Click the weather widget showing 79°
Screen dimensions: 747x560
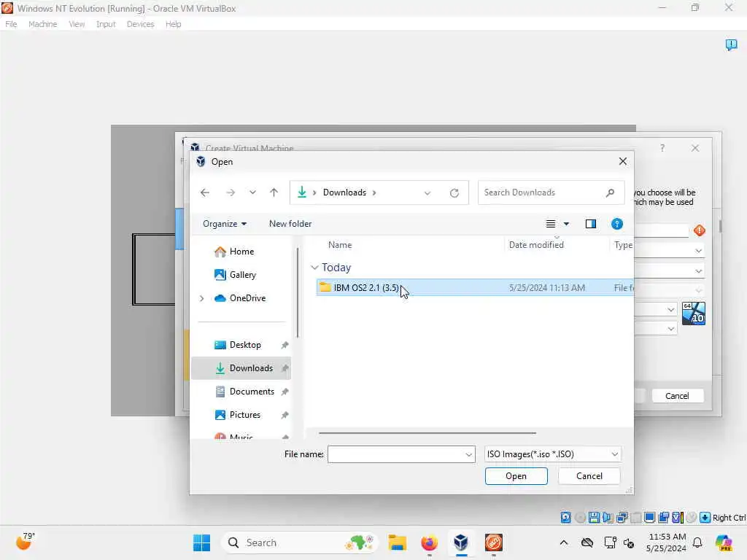(x=25, y=541)
